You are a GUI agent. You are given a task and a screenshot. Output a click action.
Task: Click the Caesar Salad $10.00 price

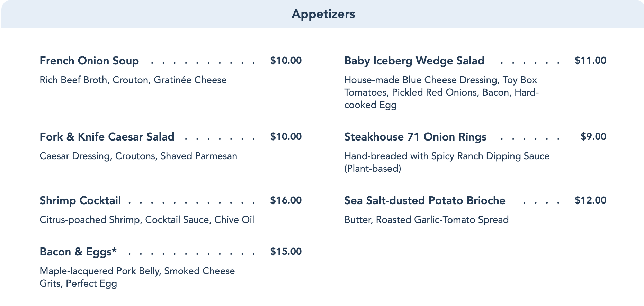point(286,137)
